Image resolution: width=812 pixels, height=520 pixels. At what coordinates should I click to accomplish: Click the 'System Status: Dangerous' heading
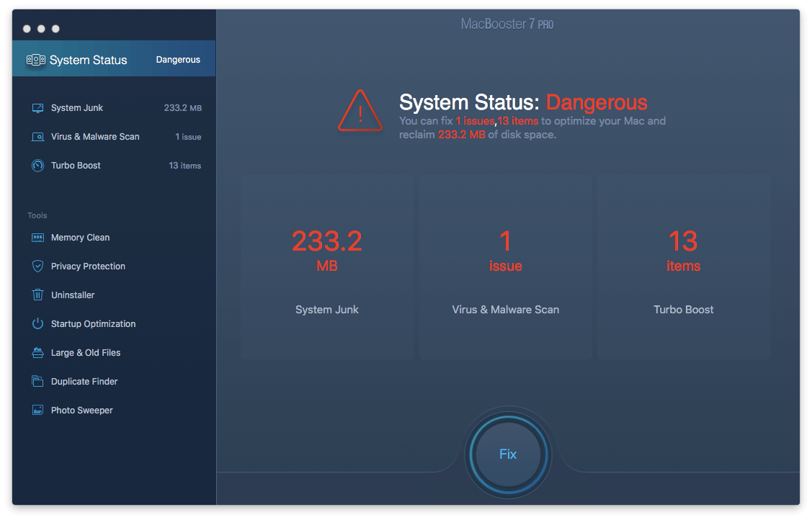(x=523, y=102)
